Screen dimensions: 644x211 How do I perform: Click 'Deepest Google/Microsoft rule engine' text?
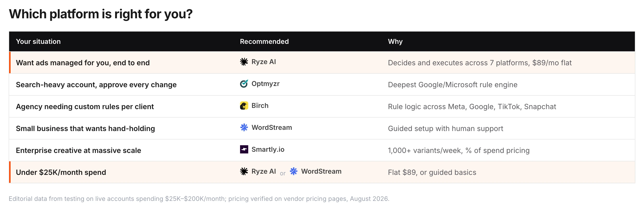point(452,85)
